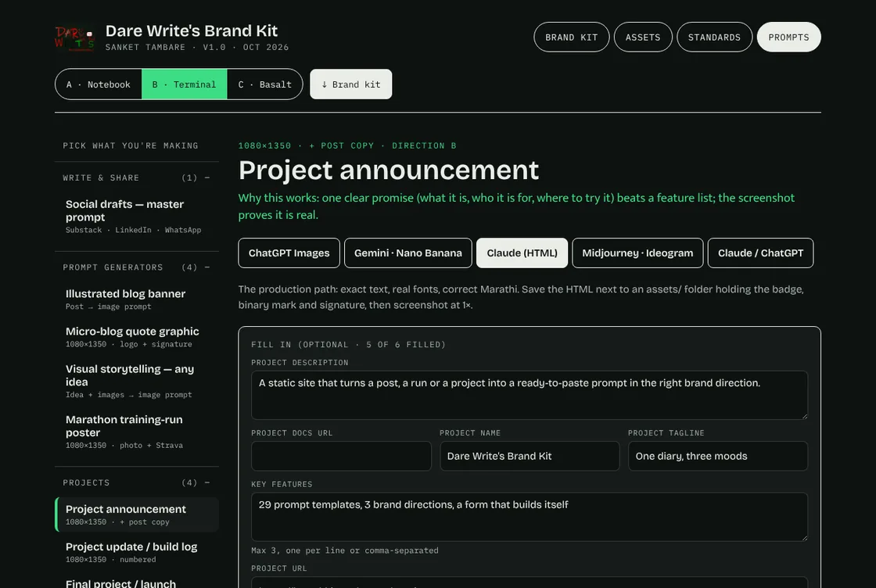876x588 pixels.
Task: Open the Prompts nav tab
Action: pyautogui.click(x=788, y=38)
